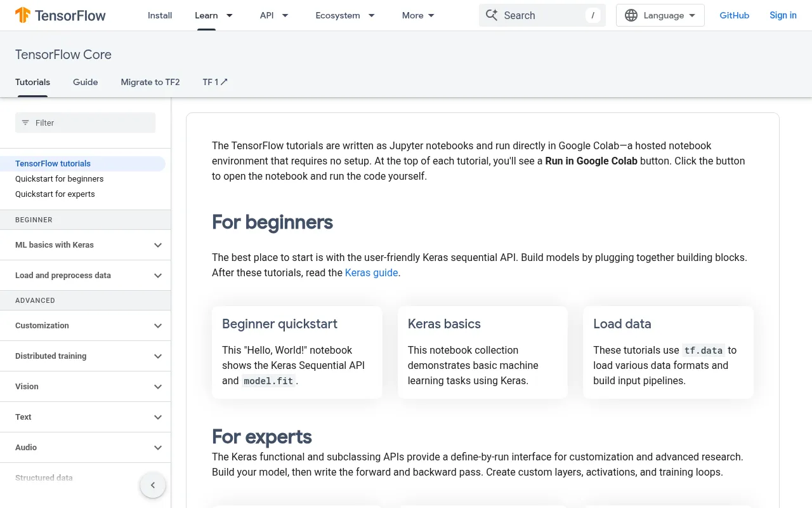Switch to the Migrate to TF2 tab
This screenshot has width=812, height=508.
[x=150, y=82]
